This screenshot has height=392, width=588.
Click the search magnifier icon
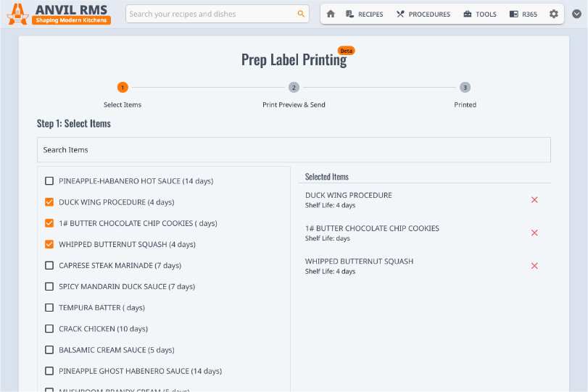[301, 14]
